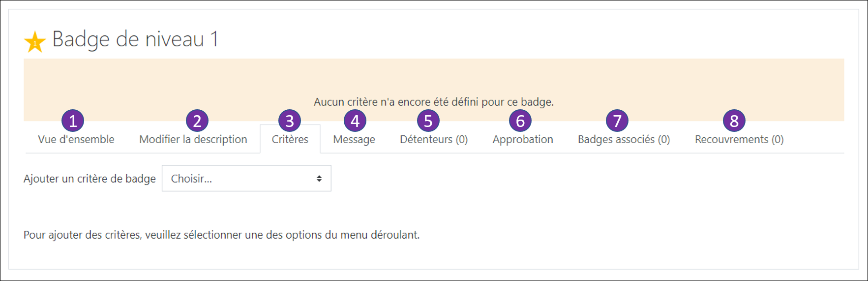
Task: Click the purple number 5 marker
Action: (428, 121)
